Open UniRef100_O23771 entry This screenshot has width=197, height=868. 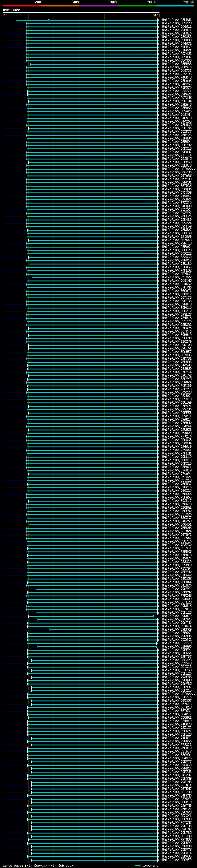coord(176,91)
